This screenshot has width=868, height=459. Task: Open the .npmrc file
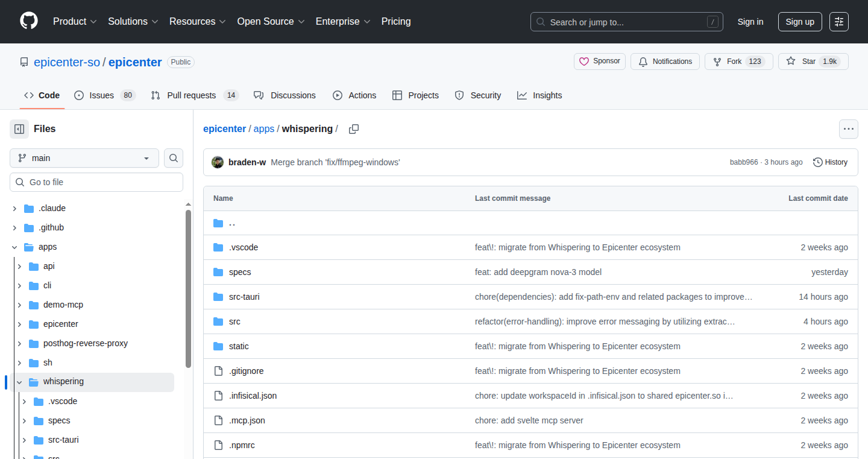242,445
